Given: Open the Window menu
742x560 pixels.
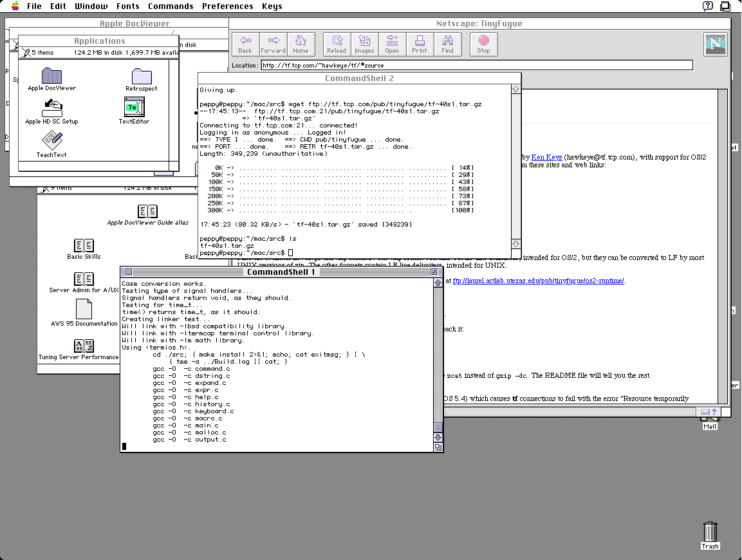Looking at the screenshot, I should pos(91,6).
